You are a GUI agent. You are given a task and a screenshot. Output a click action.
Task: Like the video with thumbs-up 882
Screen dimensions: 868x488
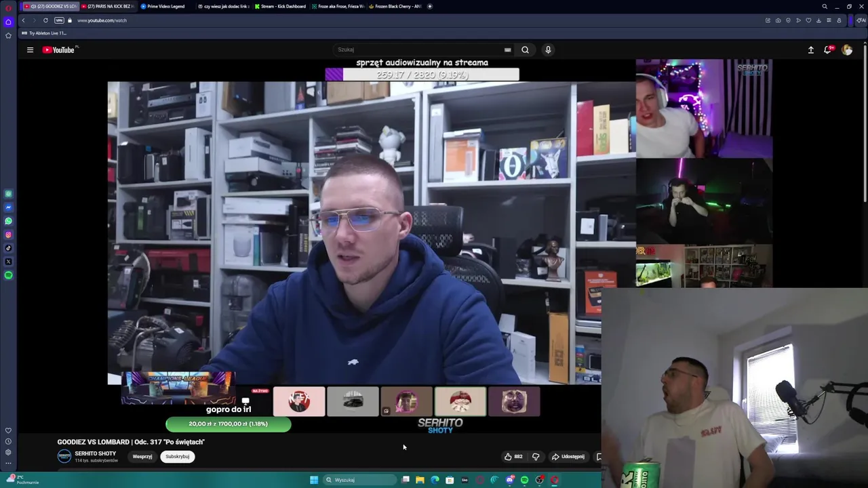pyautogui.click(x=513, y=457)
